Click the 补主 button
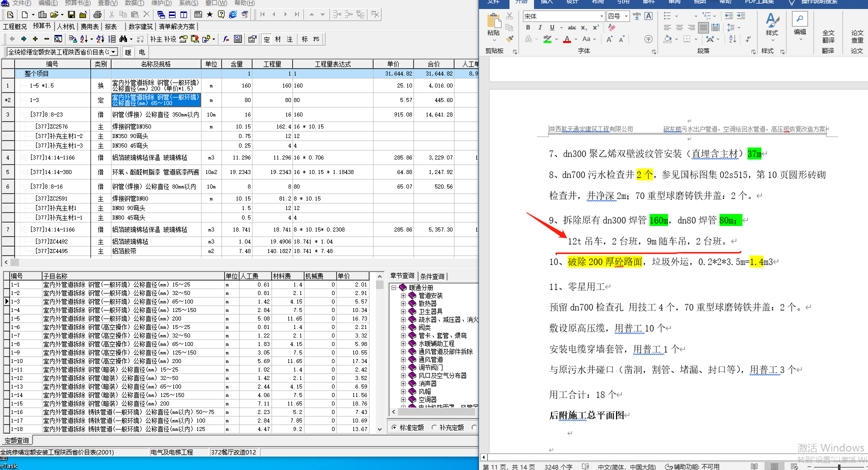868x470 pixels. click(156, 39)
